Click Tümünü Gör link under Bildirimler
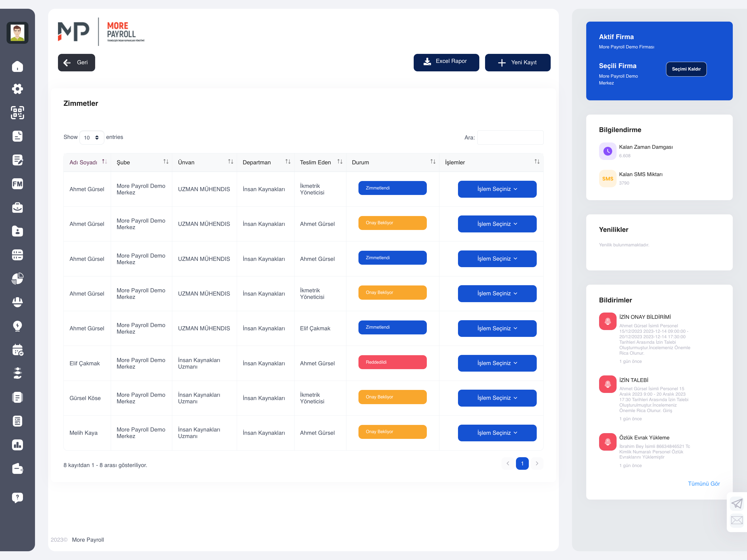Viewport: 747px width, 560px height. (x=704, y=484)
